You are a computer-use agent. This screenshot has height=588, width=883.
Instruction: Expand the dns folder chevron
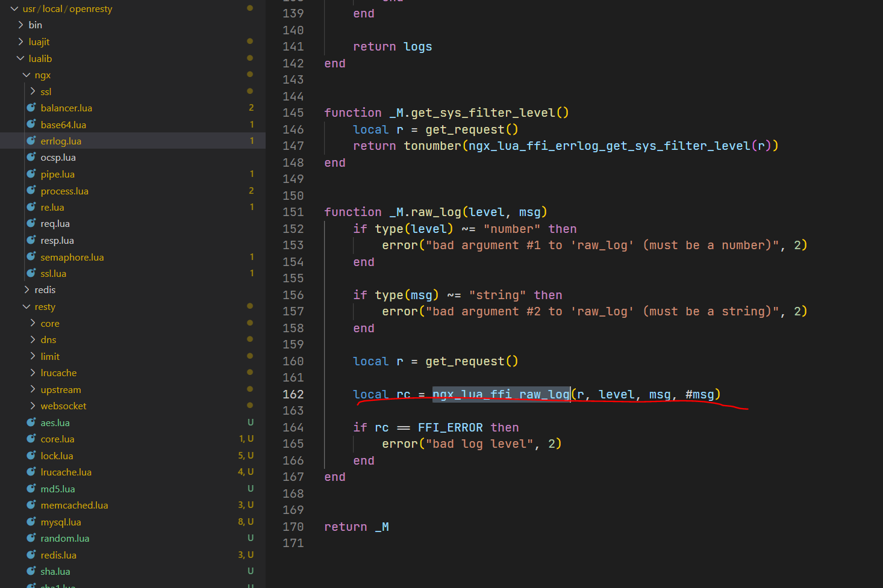coord(33,339)
